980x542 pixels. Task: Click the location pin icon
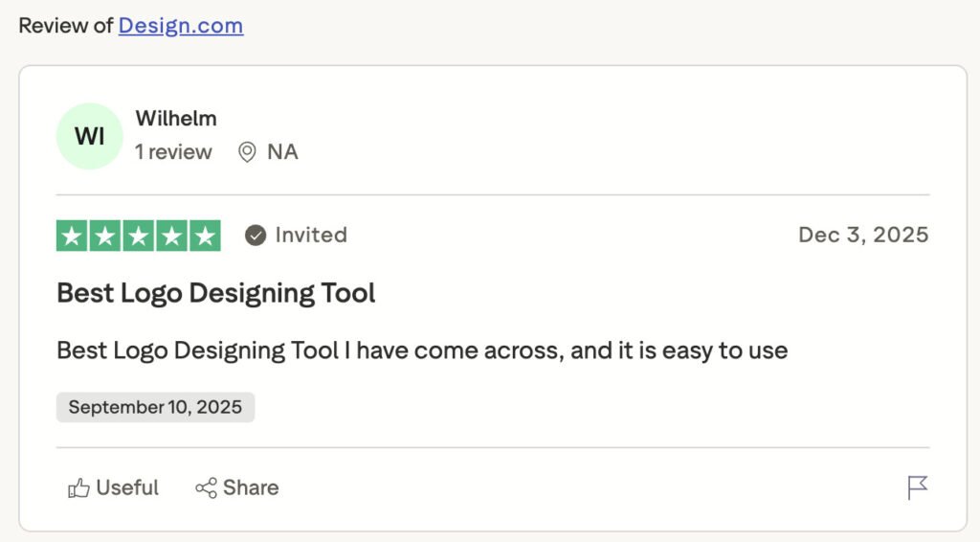tap(248, 152)
